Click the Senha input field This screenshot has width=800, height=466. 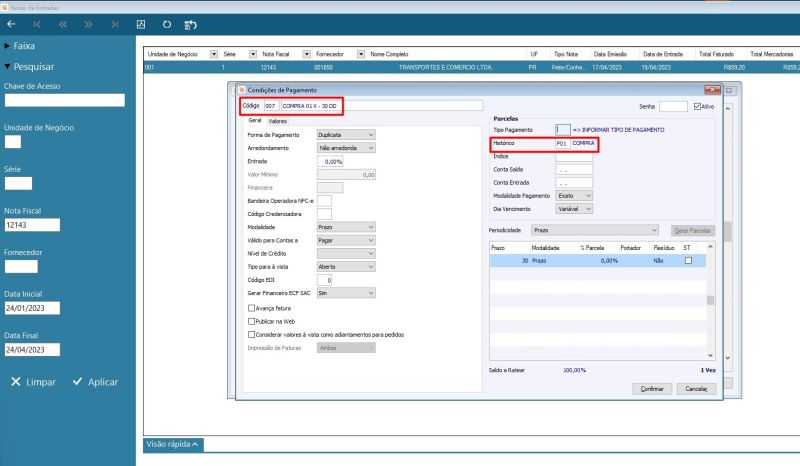coord(673,106)
